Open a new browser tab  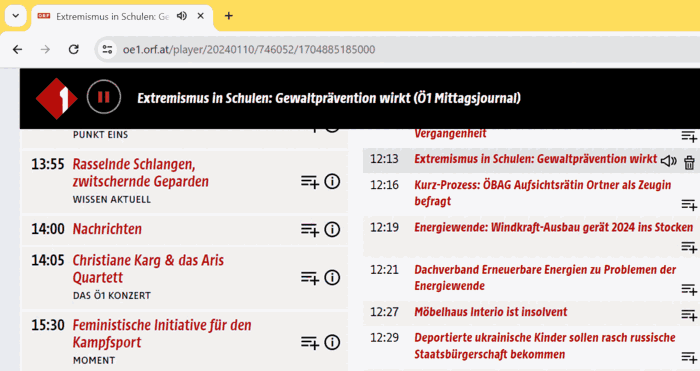coord(229,16)
